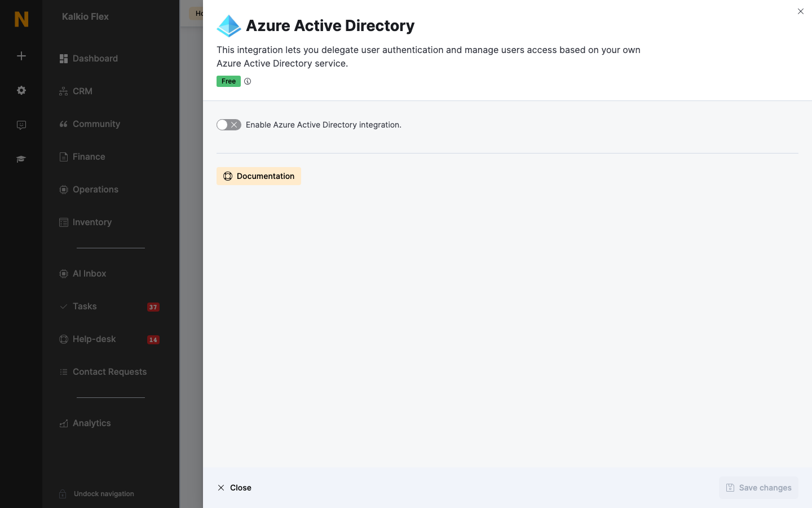Click the Azure Active Directory logo
The height and width of the screenshot is (508, 812).
[229, 26]
